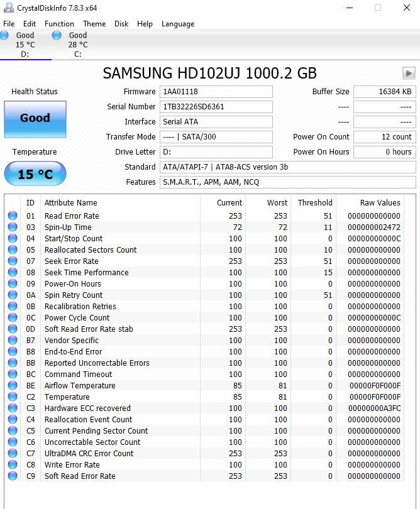The height and width of the screenshot is (509, 420).
Task: Click the Seek Time Performance status orb
Action: click(x=13, y=272)
